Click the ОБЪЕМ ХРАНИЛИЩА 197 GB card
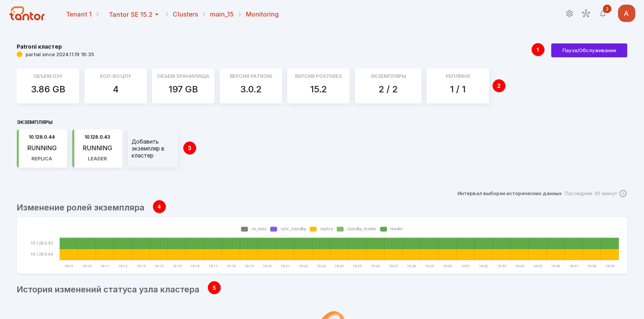The width and height of the screenshot is (644, 319). pyautogui.click(x=183, y=86)
